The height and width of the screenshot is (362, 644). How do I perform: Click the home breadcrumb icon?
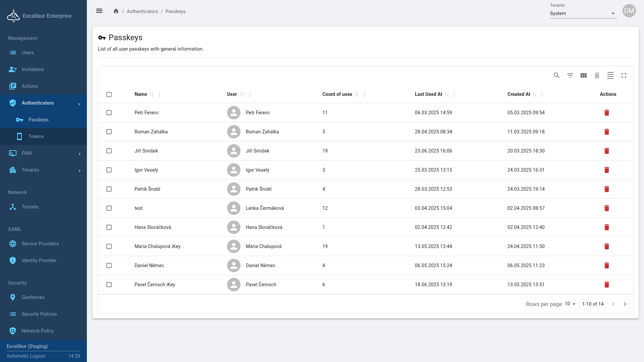point(116,11)
